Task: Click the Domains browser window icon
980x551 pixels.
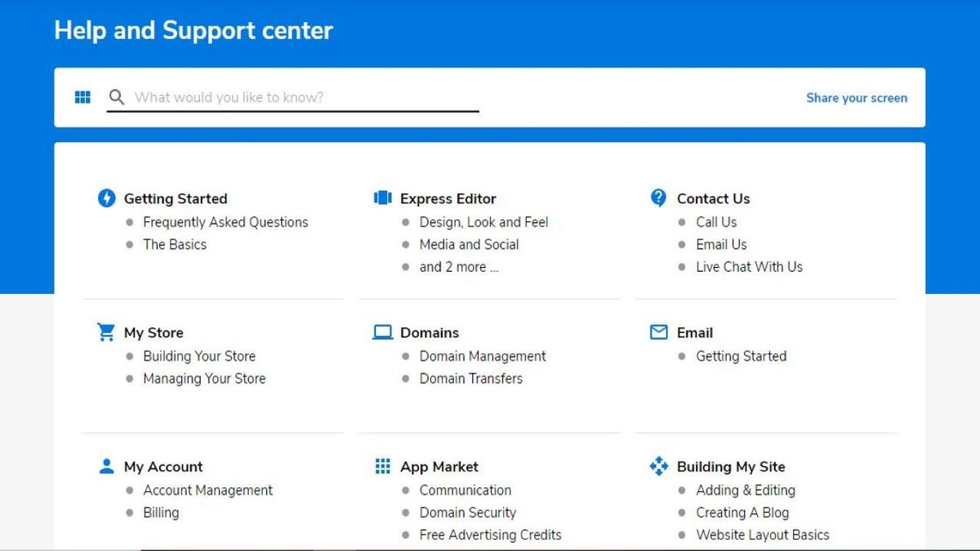Action: (x=381, y=332)
